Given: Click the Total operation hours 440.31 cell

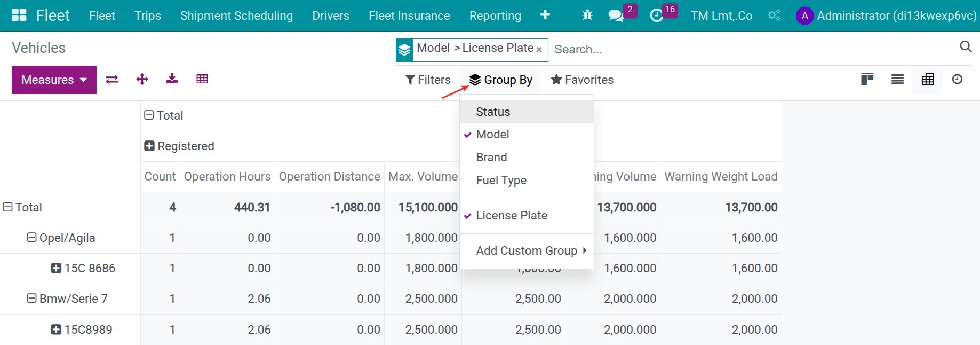Looking at the screenshot, I should (x=227, y=207).
